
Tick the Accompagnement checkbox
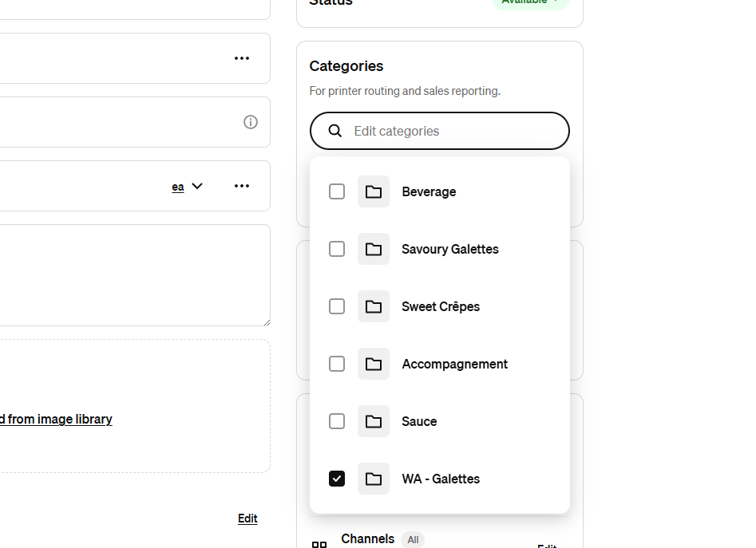tap(337, 364)
